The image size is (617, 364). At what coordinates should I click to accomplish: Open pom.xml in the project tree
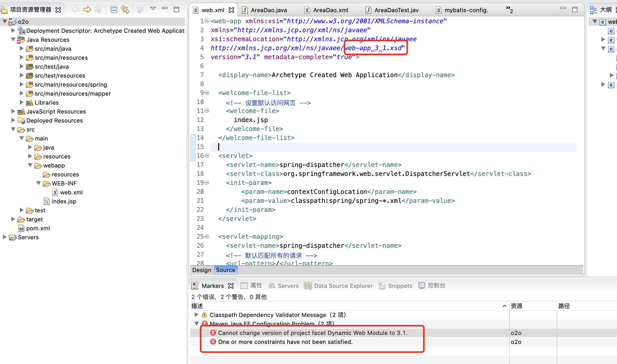click(x=38, y=228)
